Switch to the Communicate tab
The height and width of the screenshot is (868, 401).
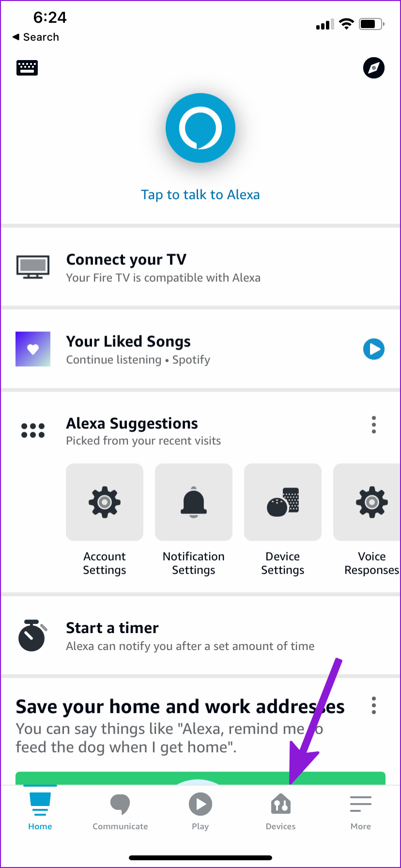click(x=120, y=812)
